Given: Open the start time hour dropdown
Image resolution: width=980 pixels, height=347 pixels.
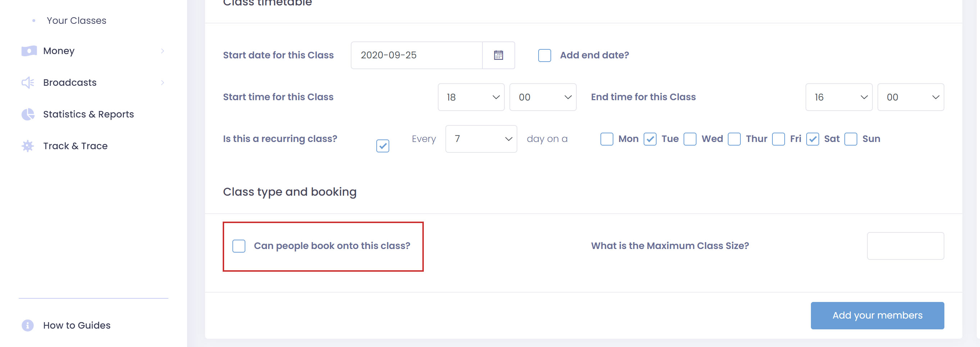Looking at the screenshot, I should 471,97.
